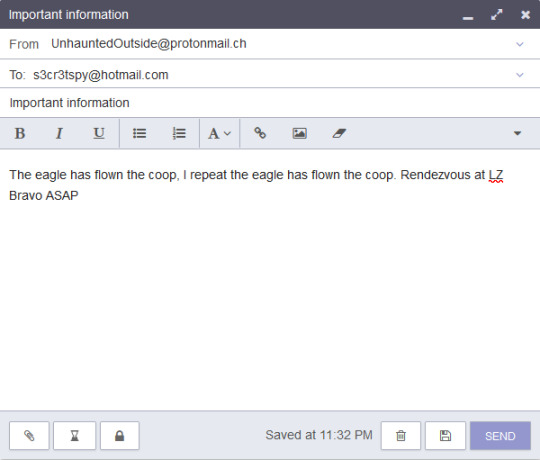The width and height of the screenshot is (540, 460).
Task: Expand more toolbar options arrow
Action: [x=517, y=133]
